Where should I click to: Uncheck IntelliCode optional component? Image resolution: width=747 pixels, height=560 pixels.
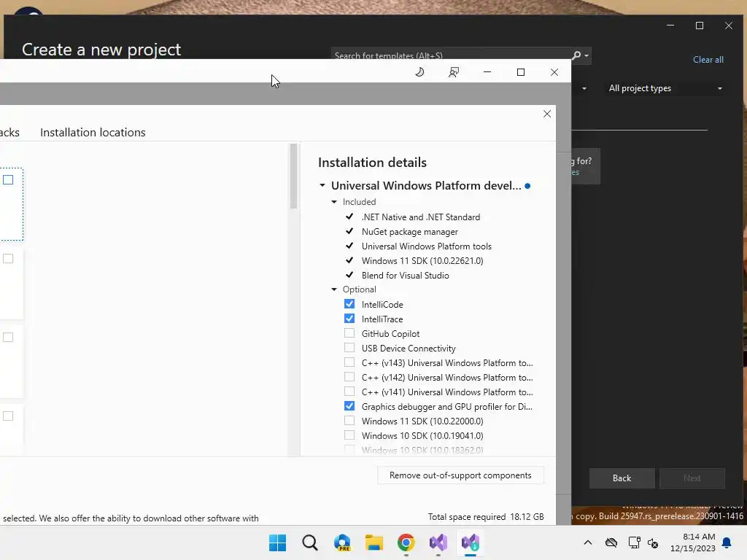(349, 304)
